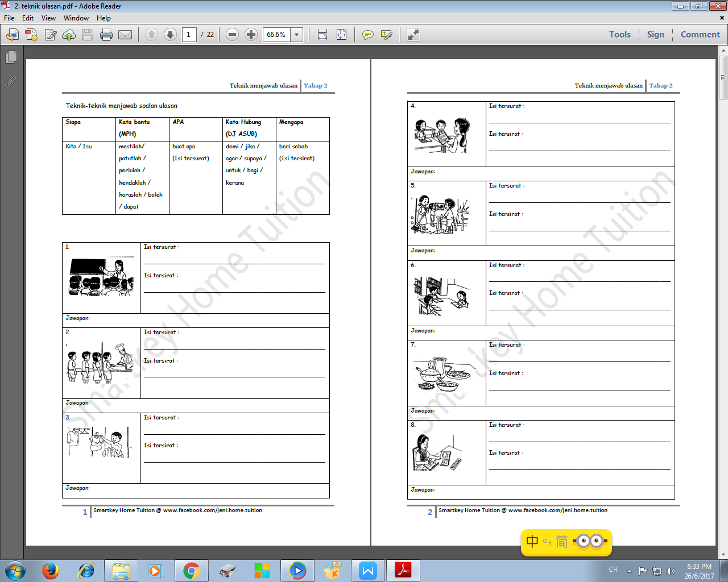This screenshot has height=582, width=728.
Task: Go to previous page arrow
Action: point(151,35)
